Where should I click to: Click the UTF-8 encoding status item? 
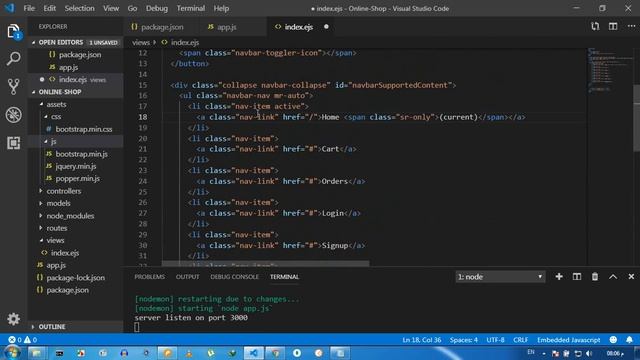point(495,340)
